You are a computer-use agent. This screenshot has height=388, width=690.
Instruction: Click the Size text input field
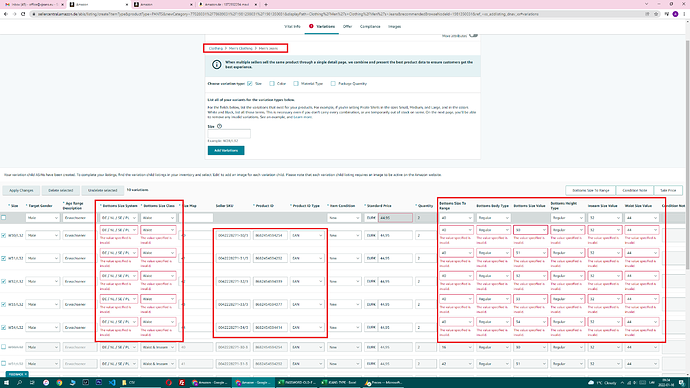click(x=229, y=134)
